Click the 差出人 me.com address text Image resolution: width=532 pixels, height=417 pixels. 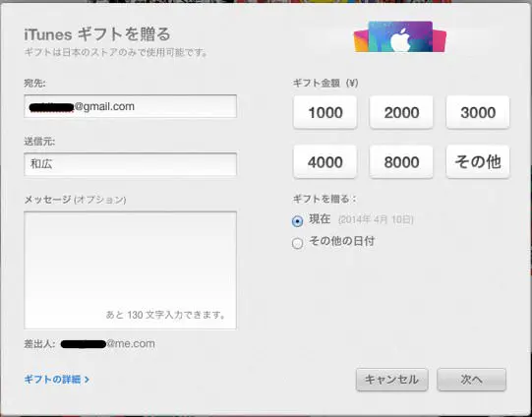click(x=108, y=343)
